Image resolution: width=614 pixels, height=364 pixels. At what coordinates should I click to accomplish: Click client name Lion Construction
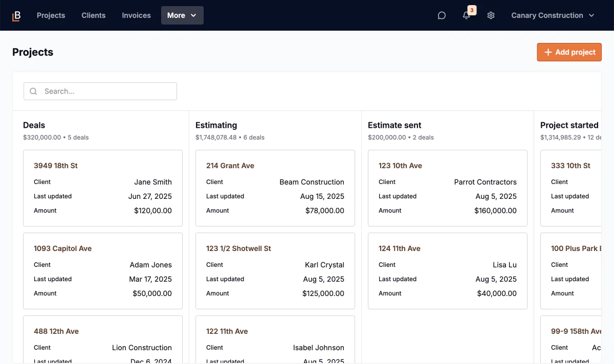142,348
